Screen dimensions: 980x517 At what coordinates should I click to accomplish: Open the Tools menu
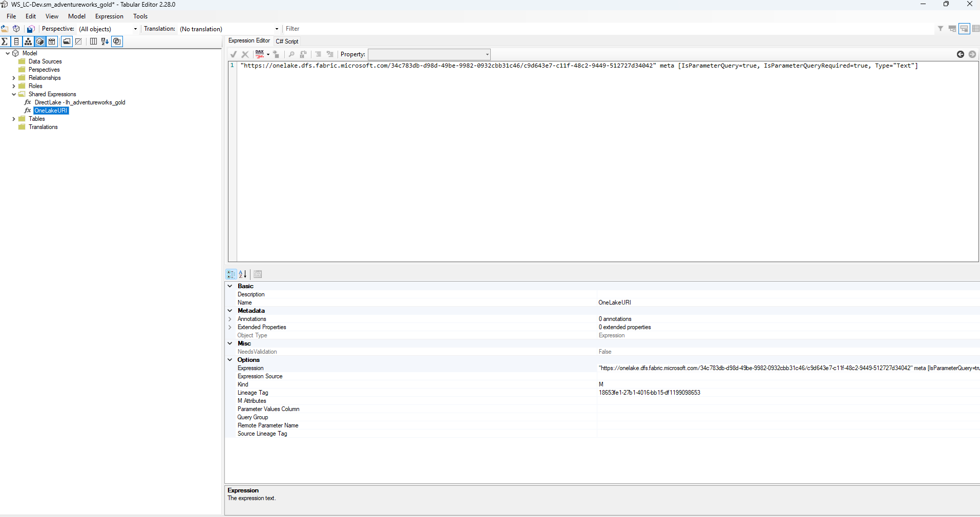click(140, 16)
